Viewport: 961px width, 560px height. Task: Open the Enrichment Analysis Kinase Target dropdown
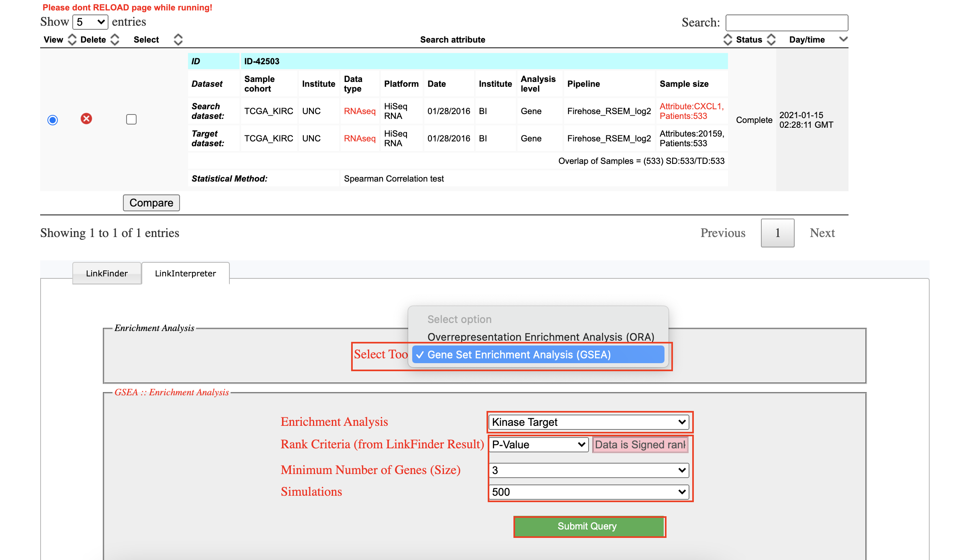point(589,422)
